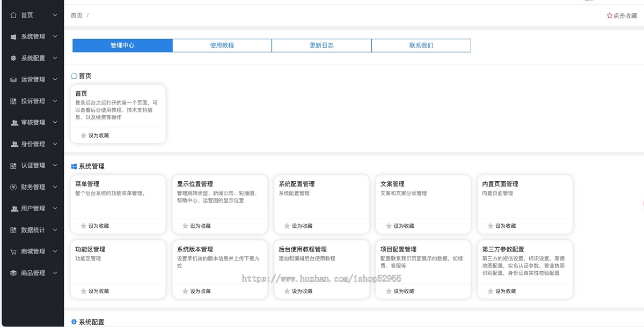The width and height of the screenshot is (644, 327).
Task: Click the icon beside sidebar 投诉管理
Action: [x=13, y=101]
